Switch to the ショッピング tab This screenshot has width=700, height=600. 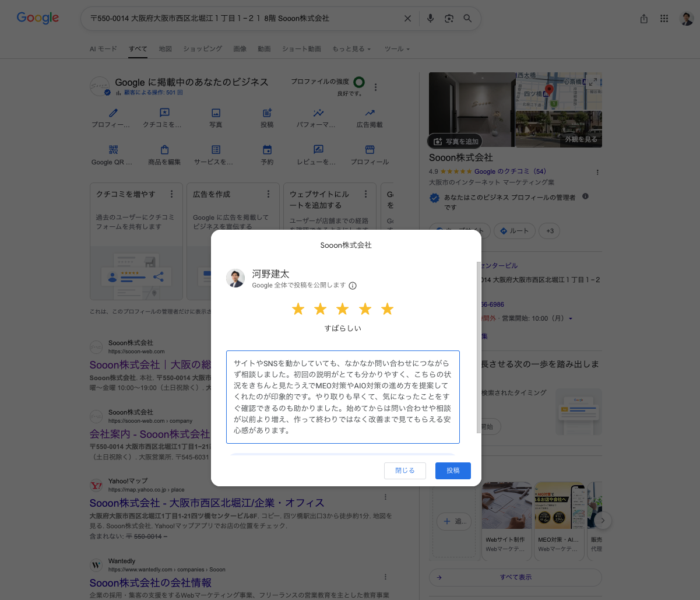click(202, 49)
